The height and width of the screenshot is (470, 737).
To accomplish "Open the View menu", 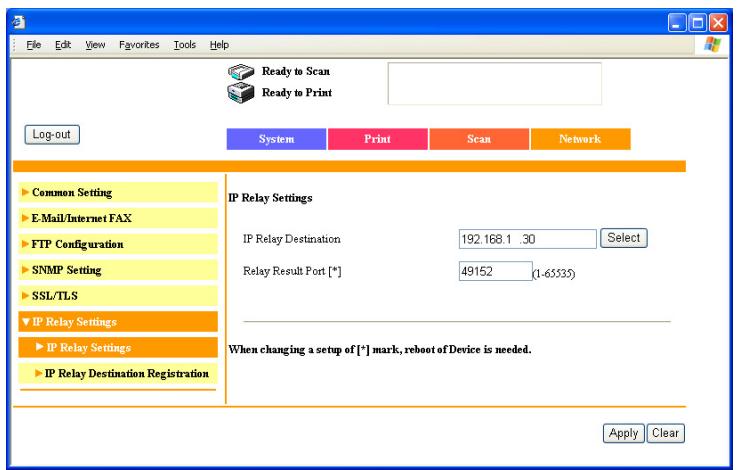I will pyautogui.click(x=95, y=45).
